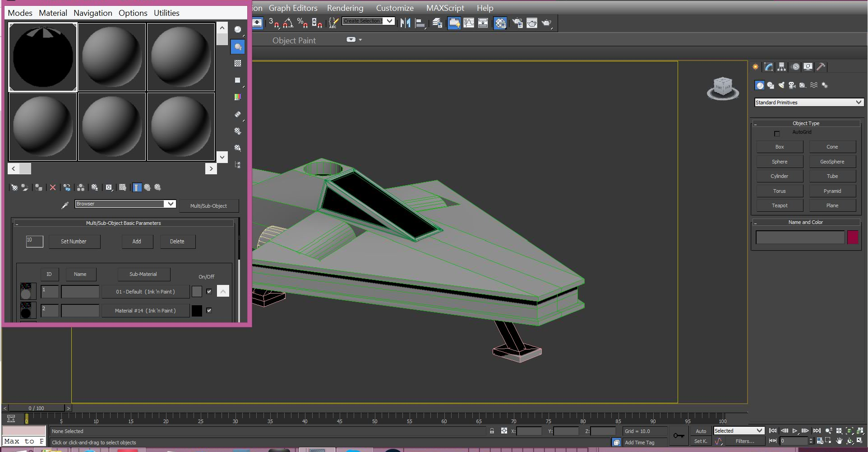Click Material ID Channel icon
Screen dimensions: 868x452
tap(109, 187)
